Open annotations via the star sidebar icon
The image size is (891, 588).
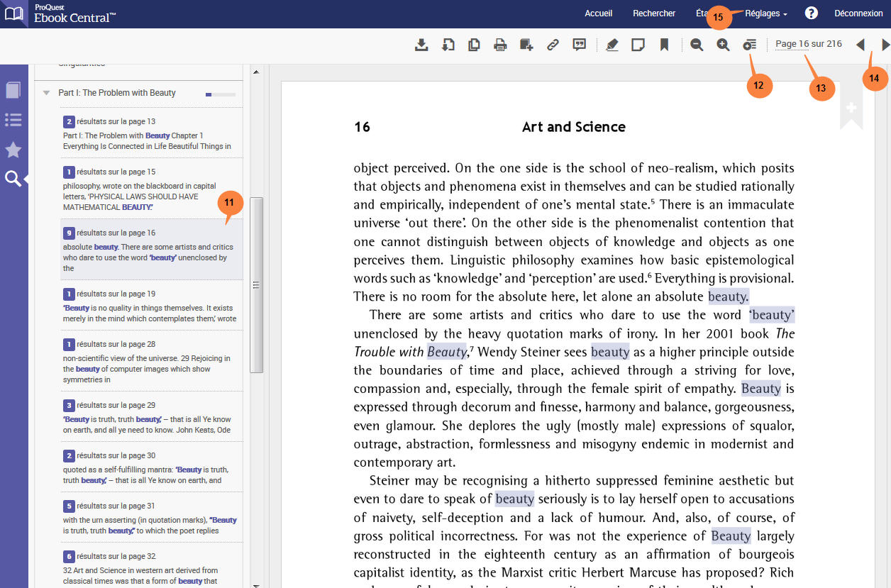13,149
